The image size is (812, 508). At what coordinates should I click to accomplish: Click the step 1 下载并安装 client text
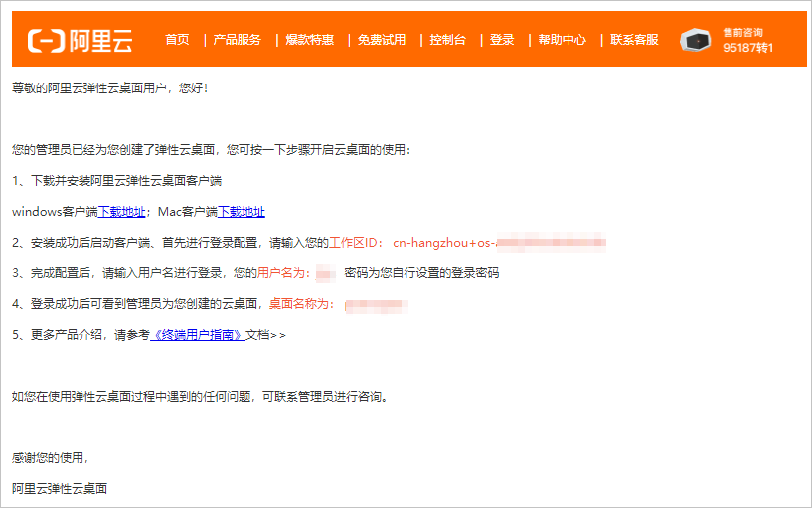[117, 181]
